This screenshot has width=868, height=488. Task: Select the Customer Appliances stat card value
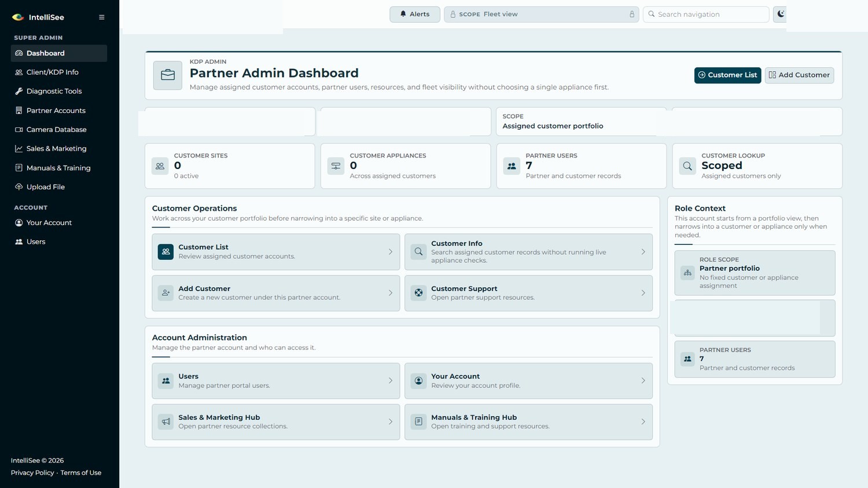354,166
